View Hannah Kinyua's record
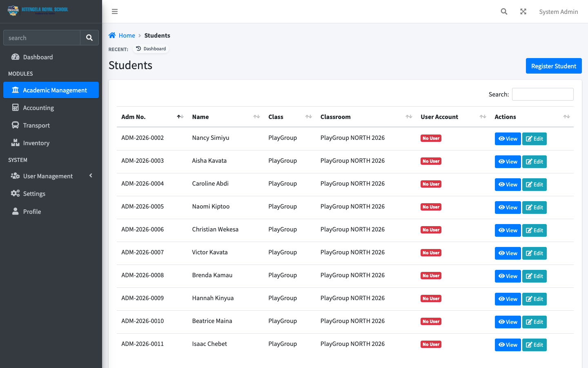588x368 pixels. pos(508,299)
